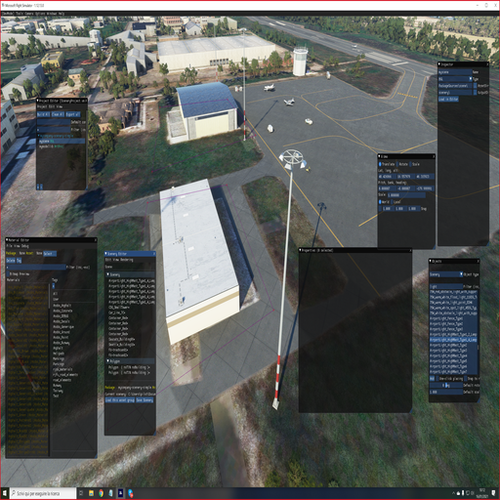The width and height of the screenshot is (500, 500).
Task: Collapse the Material Editor window arrow
Action: [x=7, y=240]
